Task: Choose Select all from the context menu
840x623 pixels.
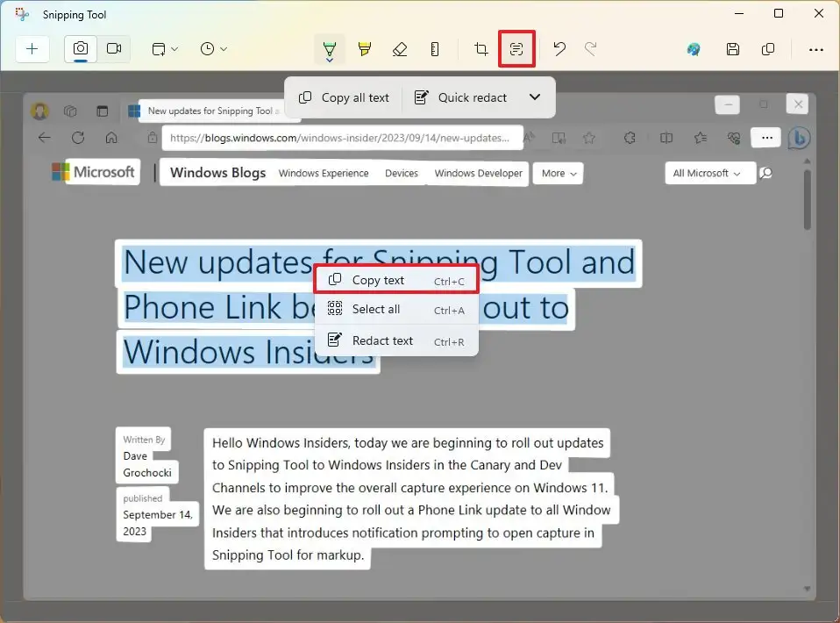Action: click(x=375, y=309)
